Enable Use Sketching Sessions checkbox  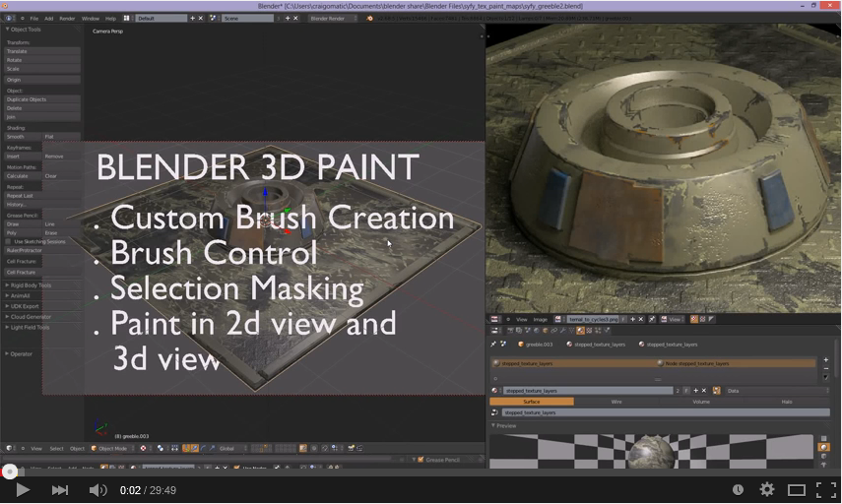[8, 242]
